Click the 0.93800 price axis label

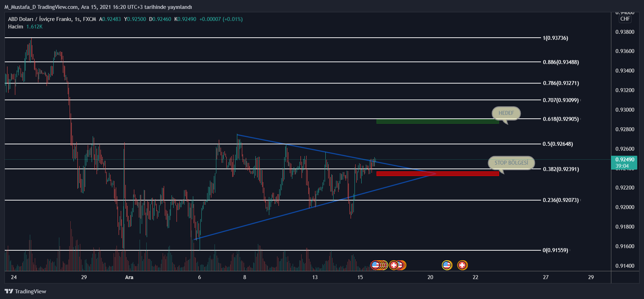click(625, 32)
